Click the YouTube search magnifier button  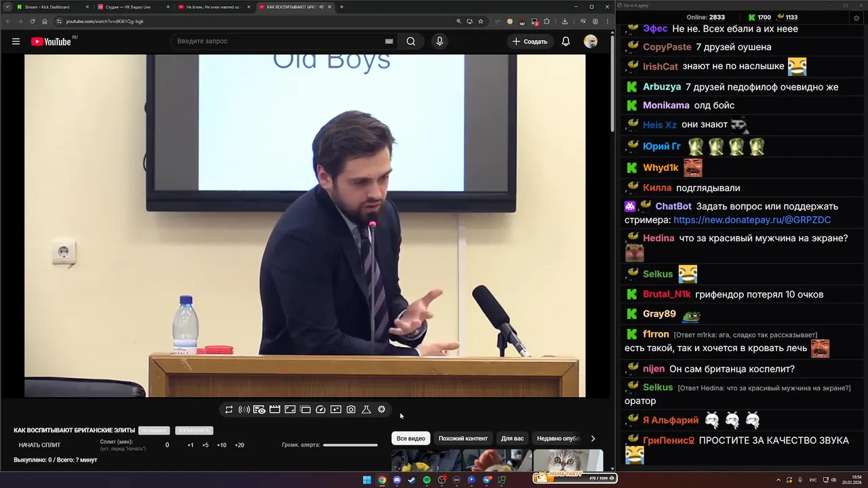pyautogui.click(x=411, y=41)
